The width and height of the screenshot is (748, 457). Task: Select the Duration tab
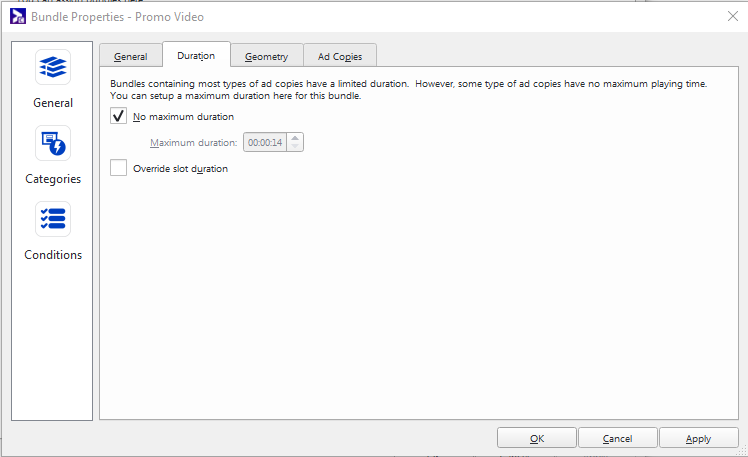point(196,56)
